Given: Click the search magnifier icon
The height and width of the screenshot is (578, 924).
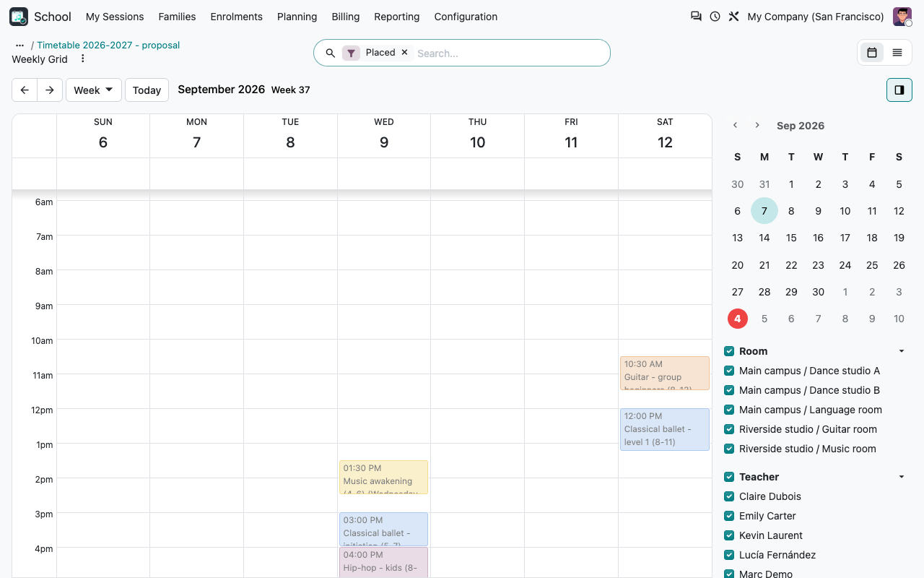Looking at the screenshot, I should pyautogui.click(x=331, y=53).
